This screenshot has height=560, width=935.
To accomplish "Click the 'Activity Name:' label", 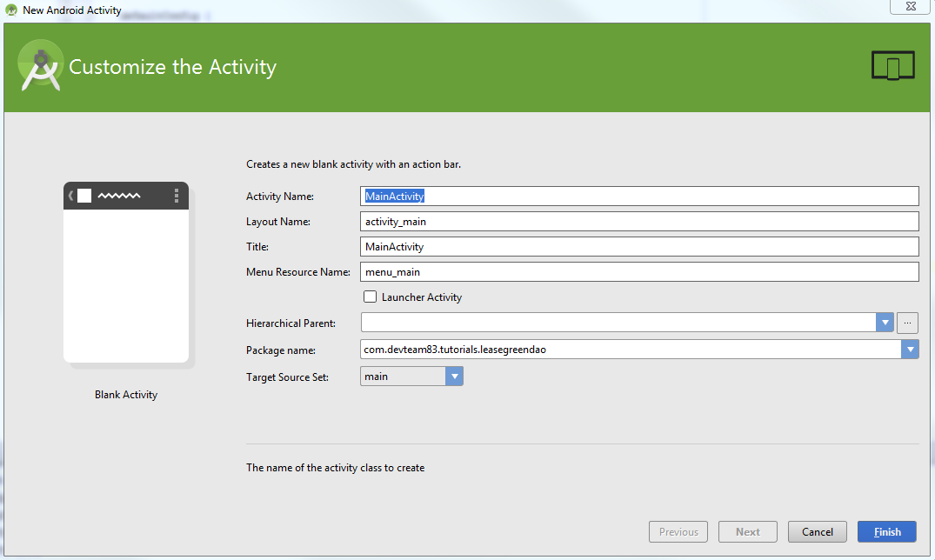I will [x=280, y=197].
